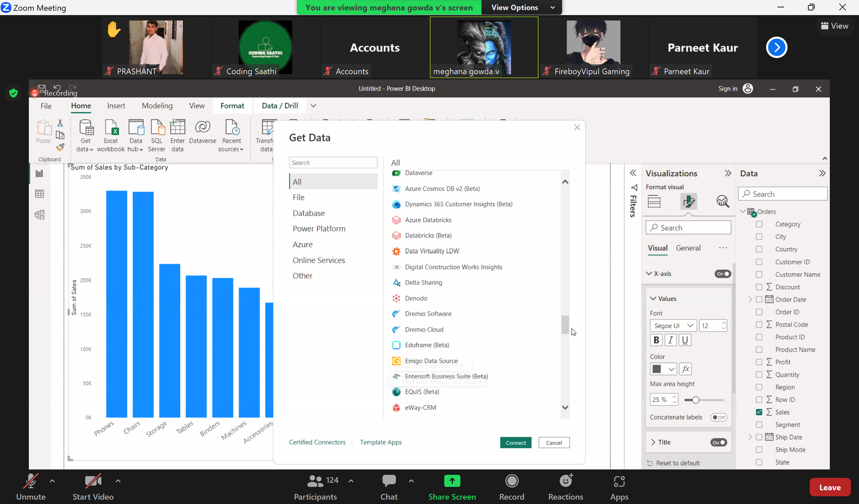859x504 pixels.
Task: Open Model view in left sidebar
Action: click(x=40, y=215)
